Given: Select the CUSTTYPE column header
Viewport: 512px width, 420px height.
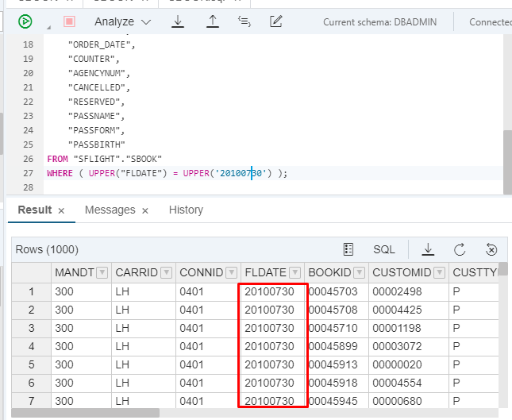Looking at the screenshot, I should 474,272.
